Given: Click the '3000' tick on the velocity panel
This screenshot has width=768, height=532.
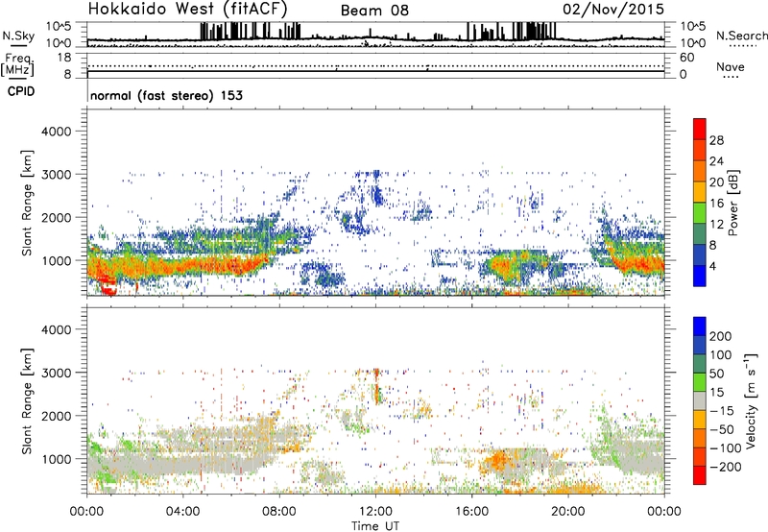Looking at the screenshot, I should coord(56,373).
